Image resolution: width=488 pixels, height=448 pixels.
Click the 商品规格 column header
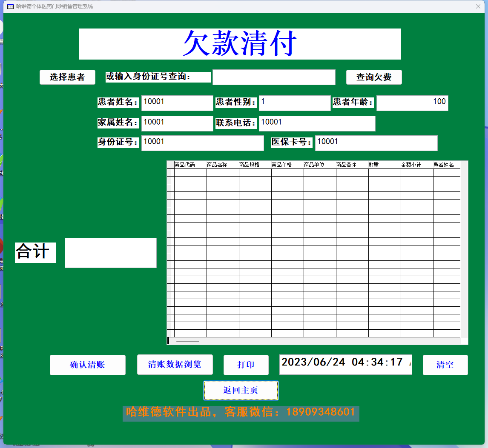tap(255, 165)
